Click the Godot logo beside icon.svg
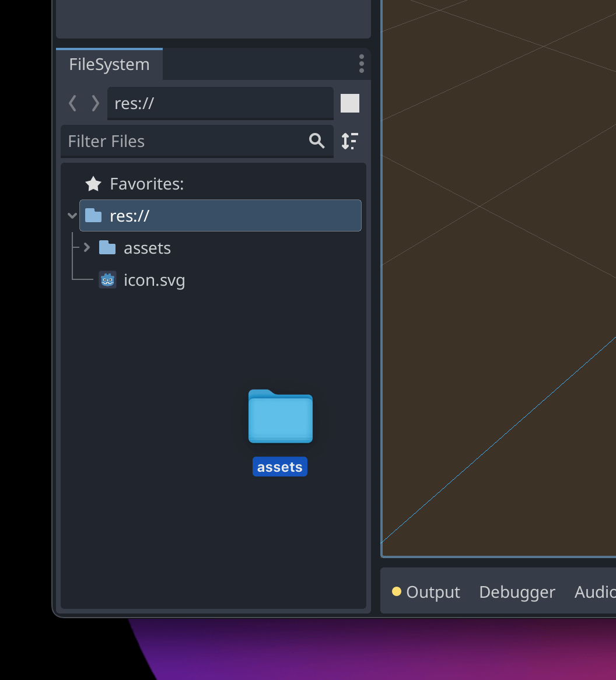Screen dimensions: 616x680 coord(107,279)
